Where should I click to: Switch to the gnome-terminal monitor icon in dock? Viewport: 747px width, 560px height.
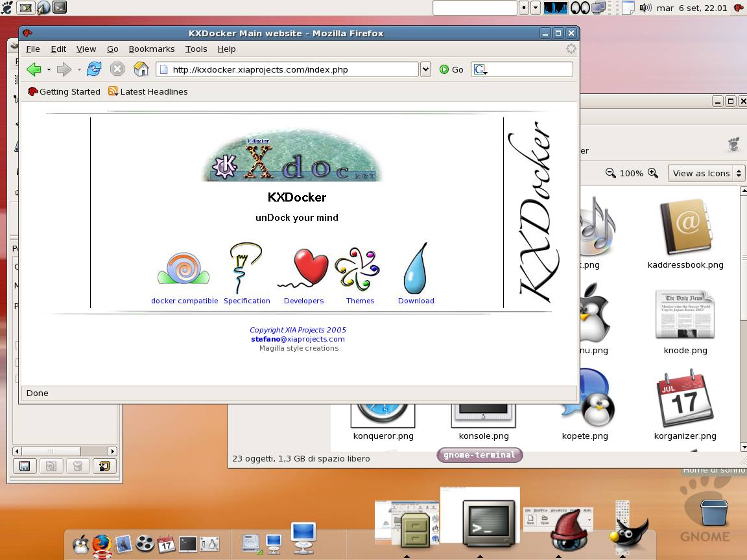(x=489, y=523)
